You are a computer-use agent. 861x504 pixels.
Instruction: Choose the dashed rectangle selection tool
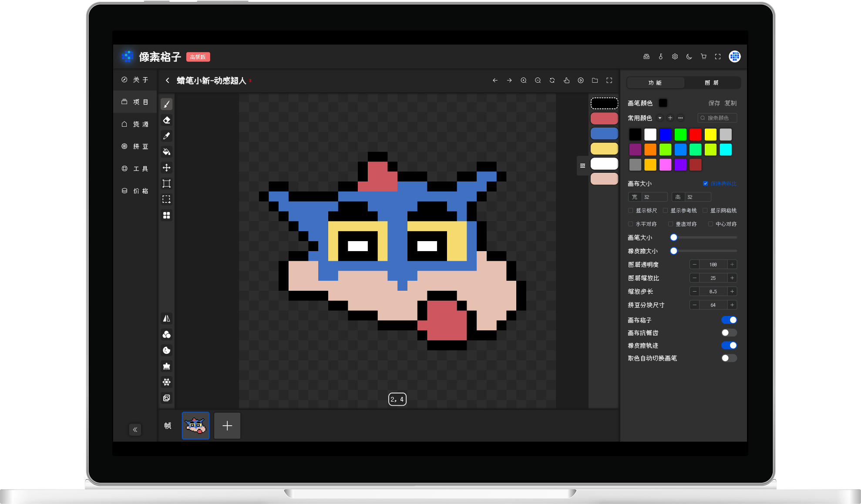166,199
